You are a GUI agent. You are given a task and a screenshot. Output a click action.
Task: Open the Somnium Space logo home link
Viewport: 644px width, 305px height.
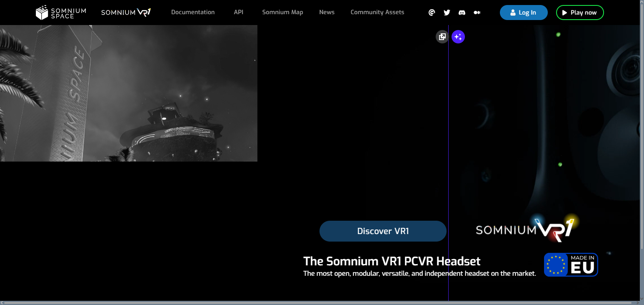click(x=61, y=13)
